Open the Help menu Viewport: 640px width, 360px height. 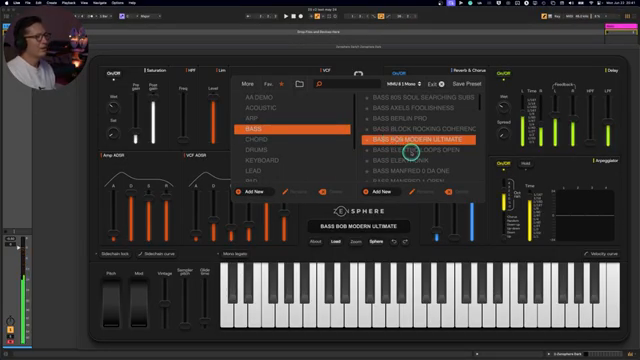click(132, 3)
